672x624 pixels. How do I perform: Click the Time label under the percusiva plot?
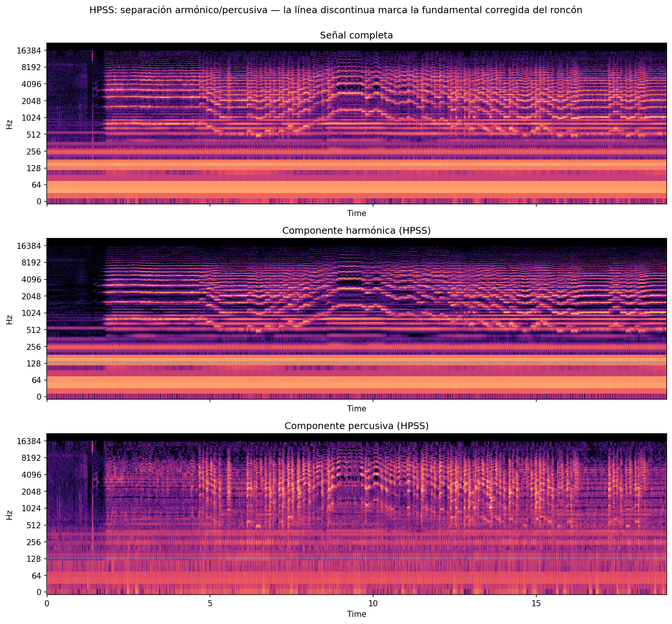(357, 614)
